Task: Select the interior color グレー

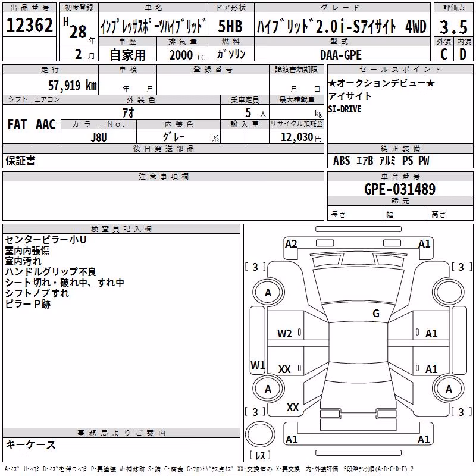Action: [174, 137]
